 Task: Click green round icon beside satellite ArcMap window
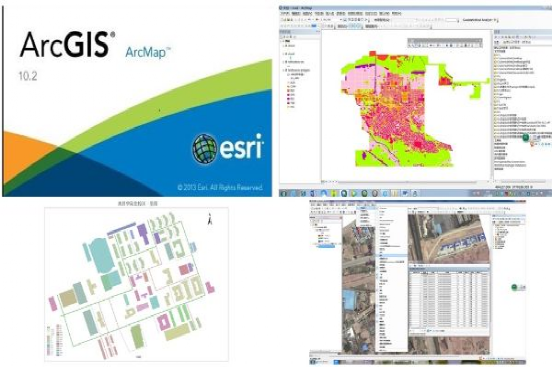(515, 287)
